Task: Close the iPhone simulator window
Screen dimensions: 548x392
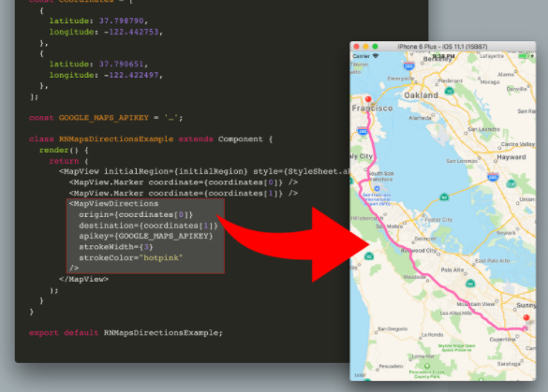Action: (x=356, y=47)
